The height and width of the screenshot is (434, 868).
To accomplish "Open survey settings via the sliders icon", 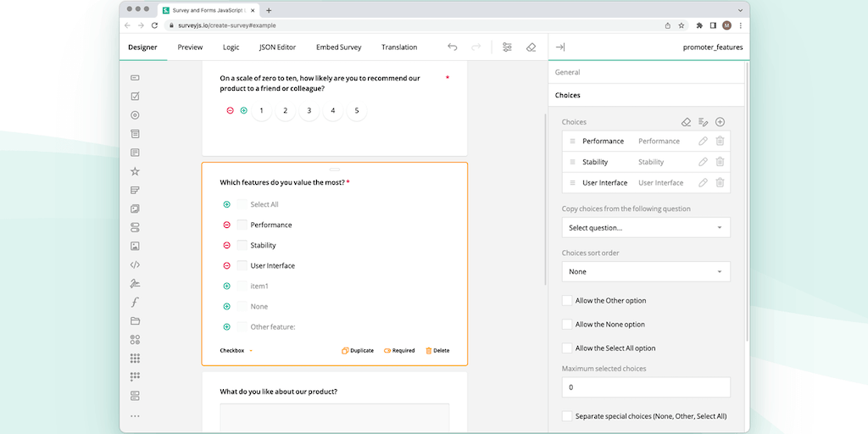I will click(x=507, y=47).
